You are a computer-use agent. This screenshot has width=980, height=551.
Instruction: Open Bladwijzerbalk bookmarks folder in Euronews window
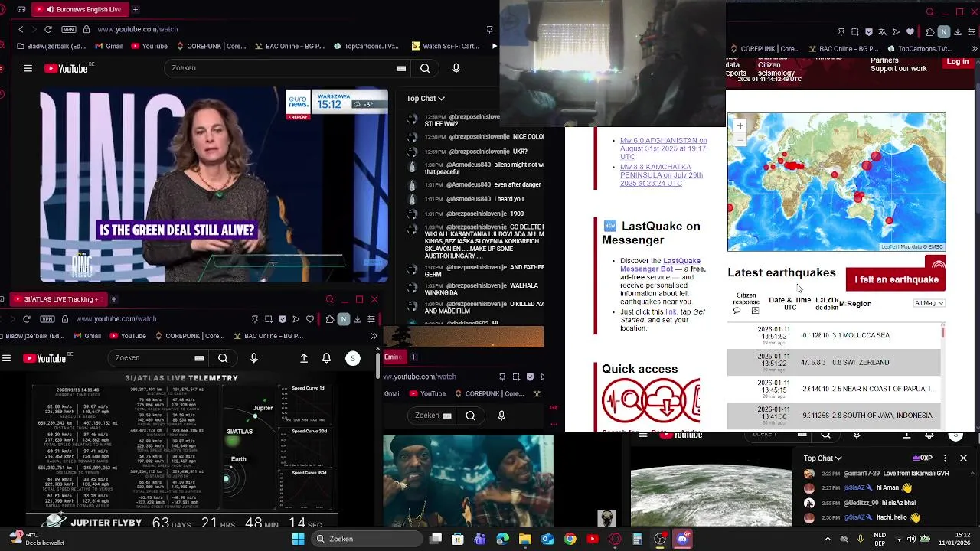51,46
